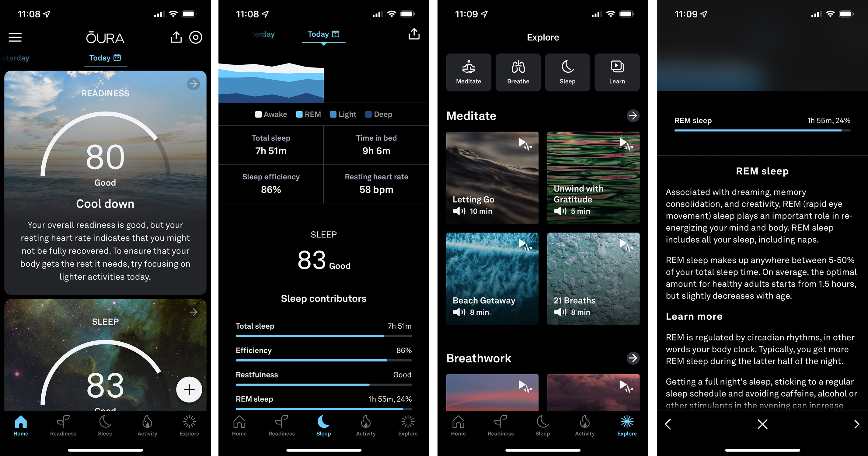Select the Today tab
Viewport: 868px width, 456px height.
[x=106, y=58]
